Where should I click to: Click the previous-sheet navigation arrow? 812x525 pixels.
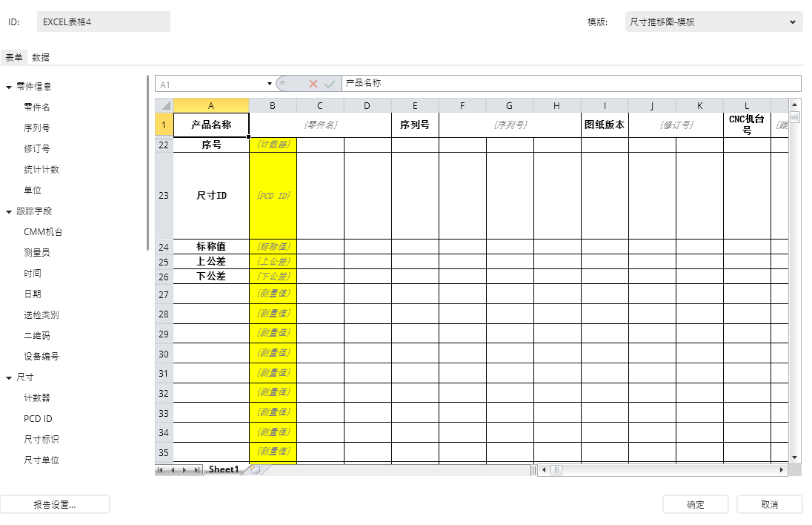pyautogui.click(x=173, y=469)
